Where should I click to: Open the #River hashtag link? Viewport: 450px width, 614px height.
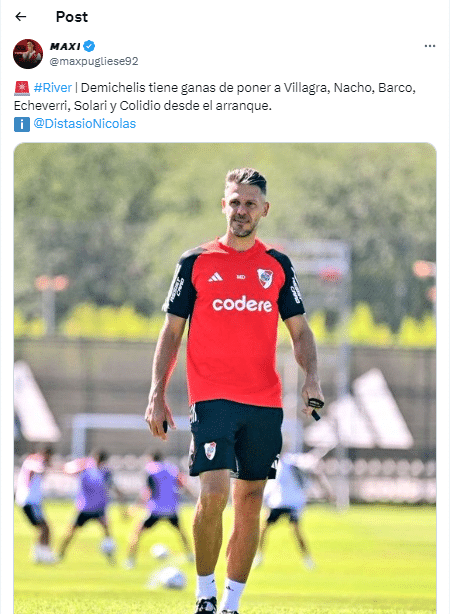pos(53,87)
